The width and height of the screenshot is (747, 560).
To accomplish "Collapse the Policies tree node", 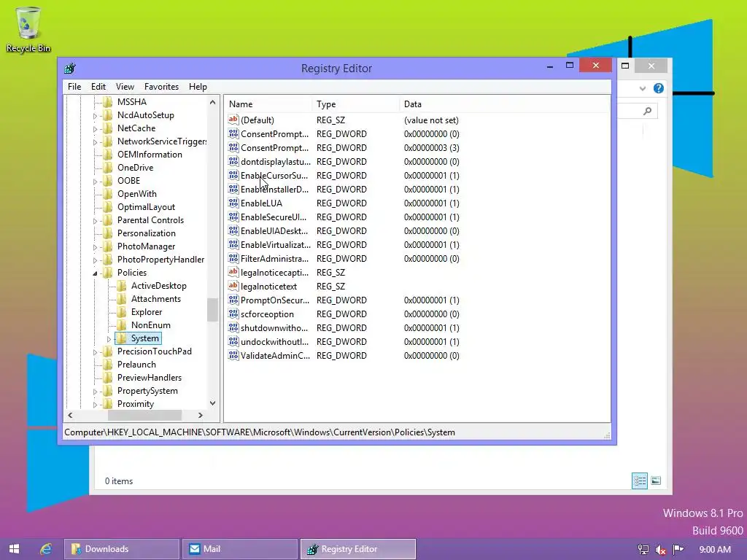I will 95,273.
